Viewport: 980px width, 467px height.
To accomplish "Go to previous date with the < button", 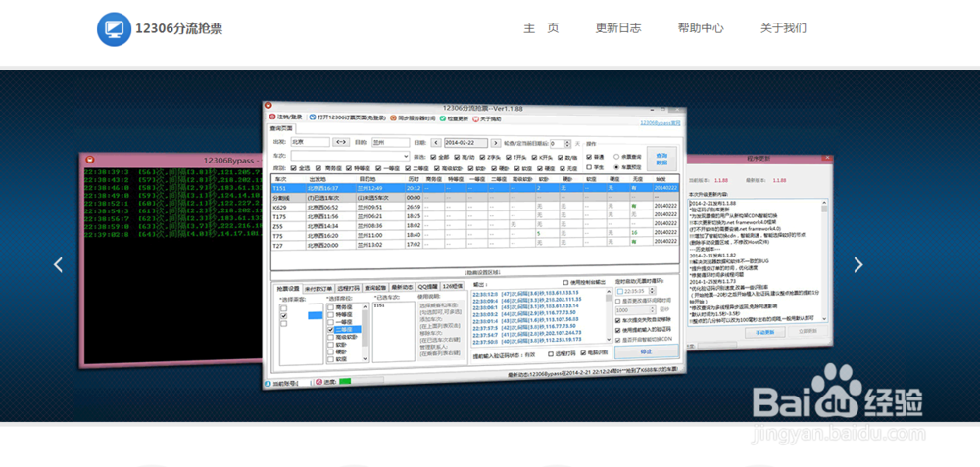I will [x=436, y=143].
